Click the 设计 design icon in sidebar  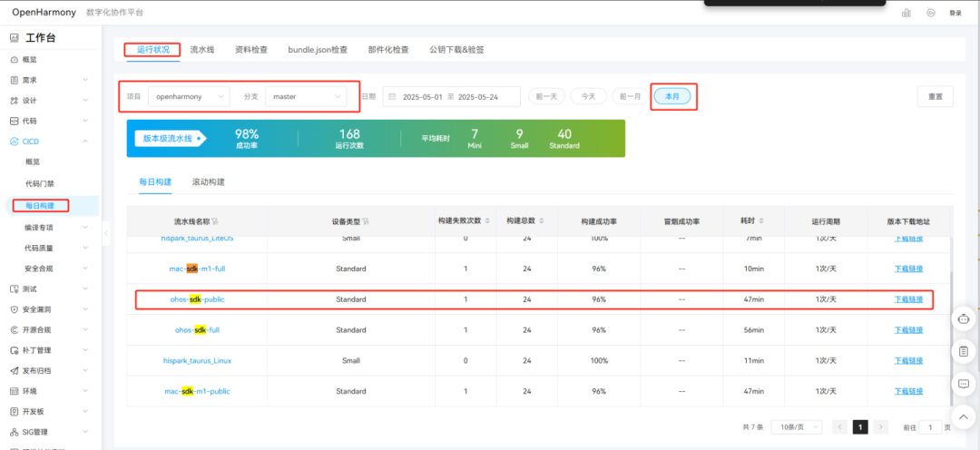[14, 101]
